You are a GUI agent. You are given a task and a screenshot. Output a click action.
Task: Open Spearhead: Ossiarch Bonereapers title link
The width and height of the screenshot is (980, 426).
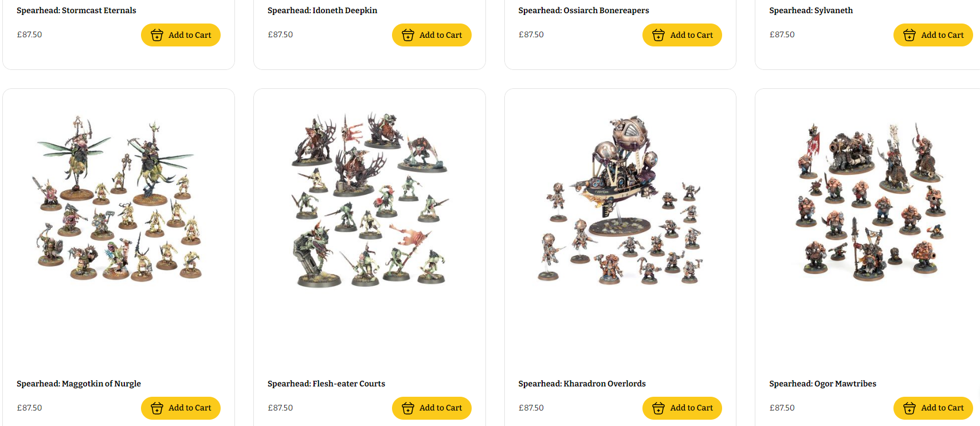583,10
